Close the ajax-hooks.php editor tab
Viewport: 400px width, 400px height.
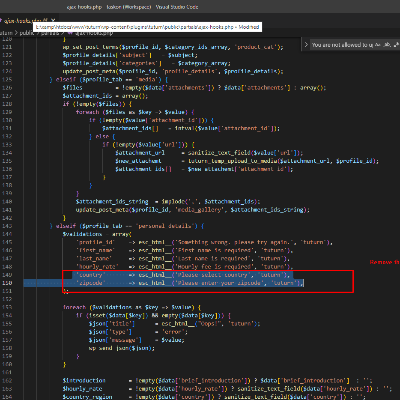[53, 20]
